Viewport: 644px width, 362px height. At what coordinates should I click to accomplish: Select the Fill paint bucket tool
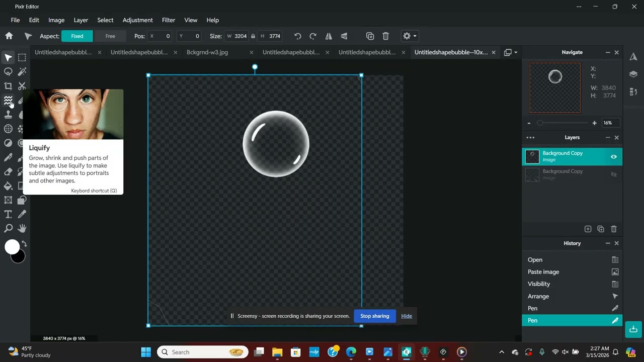[8, 186]
